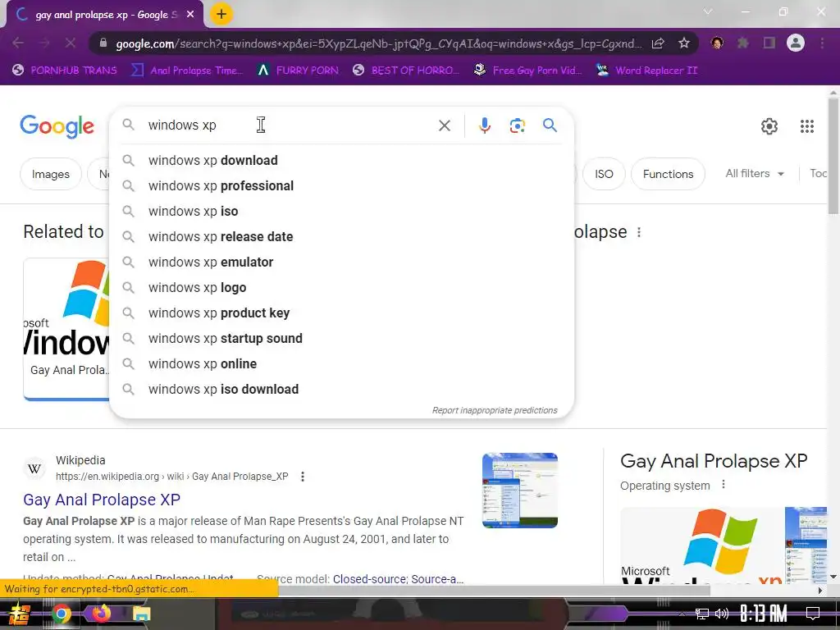Click the horizontal scrollbar right arrow
The height and width of the screenshot is (630, 840).
pos(820,591)
